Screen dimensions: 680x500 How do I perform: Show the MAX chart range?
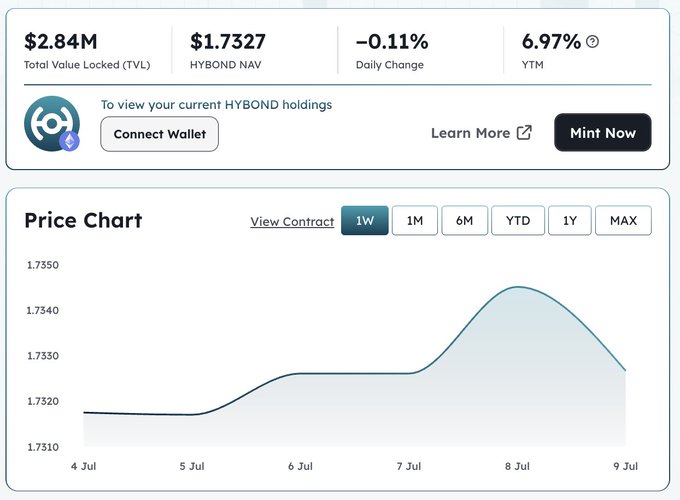point(623,220)
